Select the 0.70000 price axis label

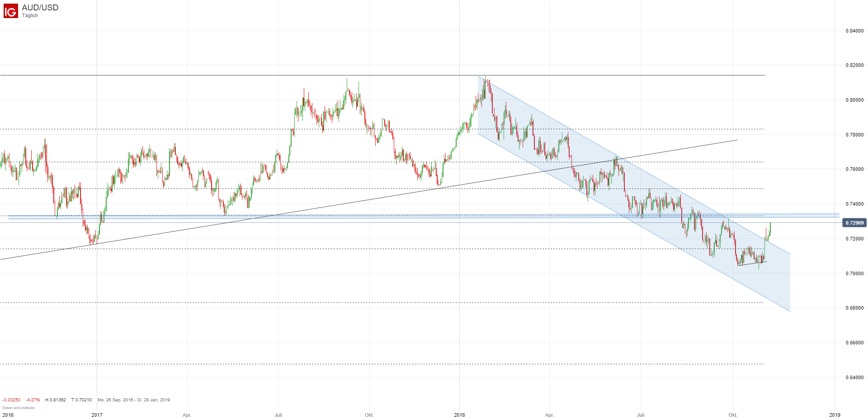(854, 273)
